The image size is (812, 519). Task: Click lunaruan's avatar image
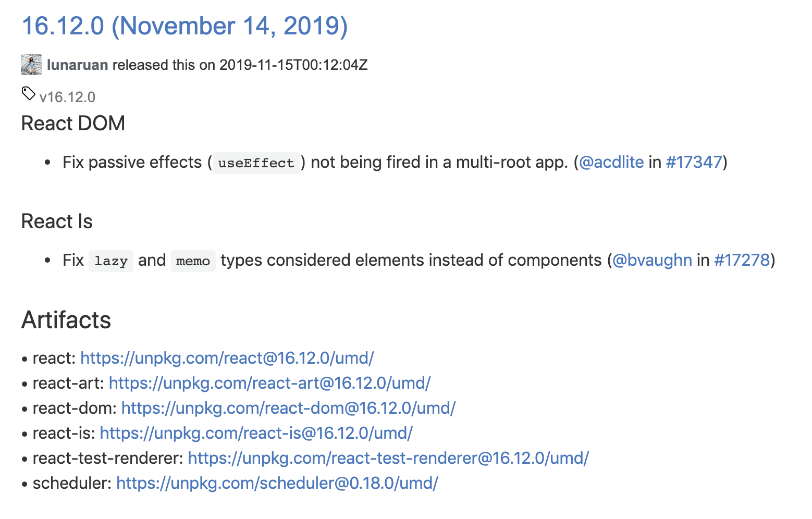(x=31, y=65)
